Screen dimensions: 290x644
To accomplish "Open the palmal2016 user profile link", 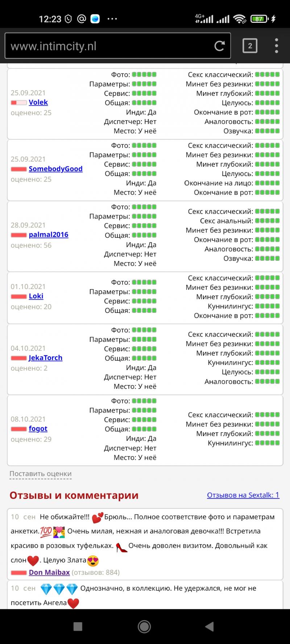I will click(49, 235).
